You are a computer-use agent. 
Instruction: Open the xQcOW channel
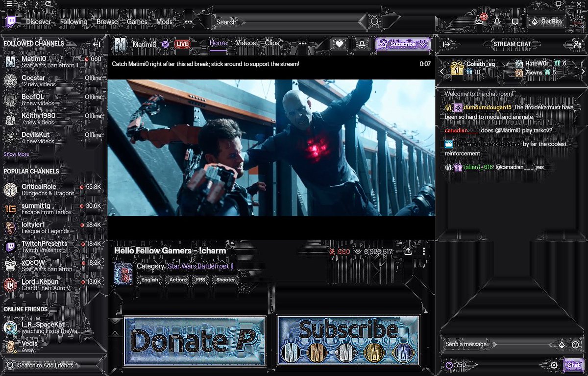click(x=53, y=266)
